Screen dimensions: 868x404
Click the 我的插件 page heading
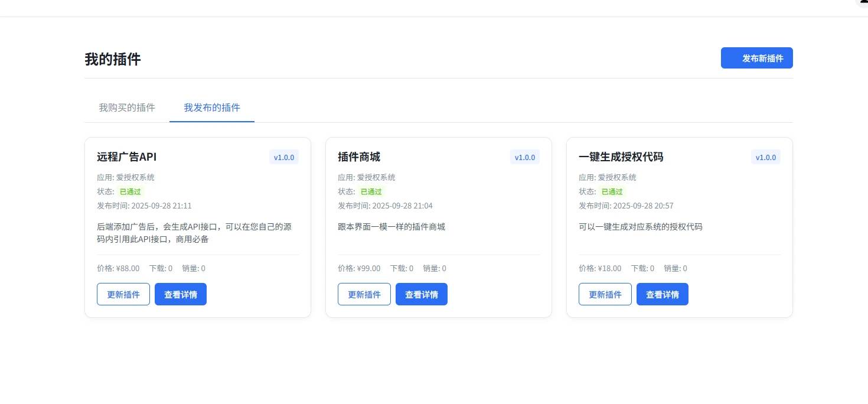[112, 59]
